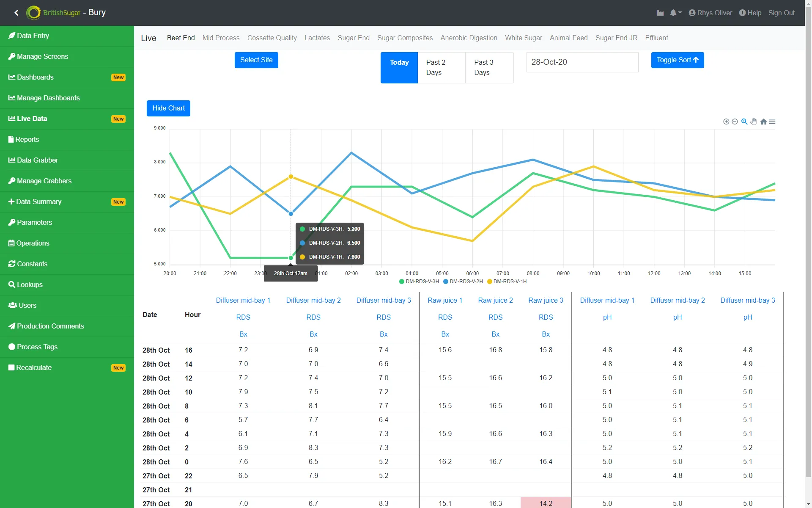Open Users in sidebar
The height and width of the screenshot is (508, 812).
pyautogui.click(x=67, y=306)
